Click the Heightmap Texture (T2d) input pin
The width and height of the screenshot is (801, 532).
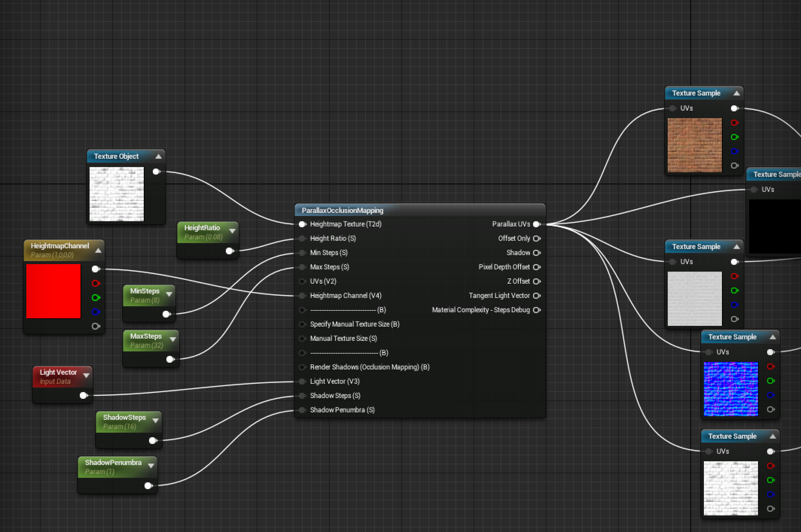coord(302,224)
